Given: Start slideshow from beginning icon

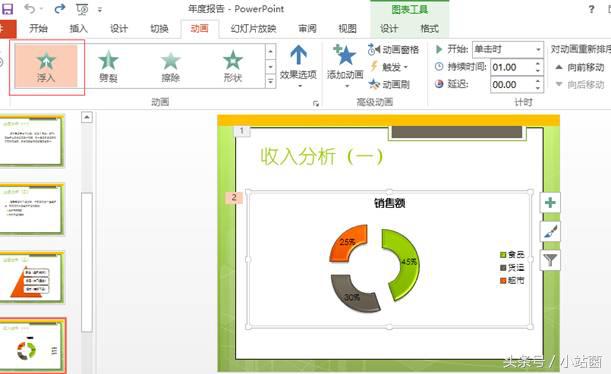Looking at the screenshot, I should click(x=82, y=9).
